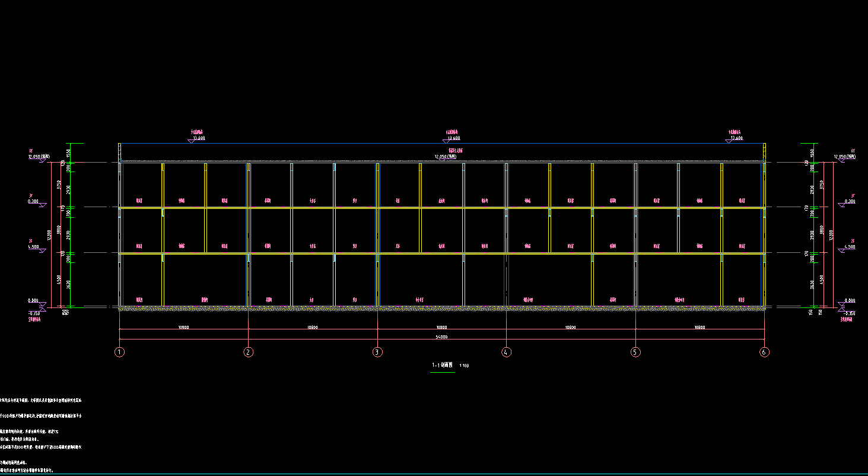Select the 54000 overall dimension text
868x476 pixels.
pos(441,337)
